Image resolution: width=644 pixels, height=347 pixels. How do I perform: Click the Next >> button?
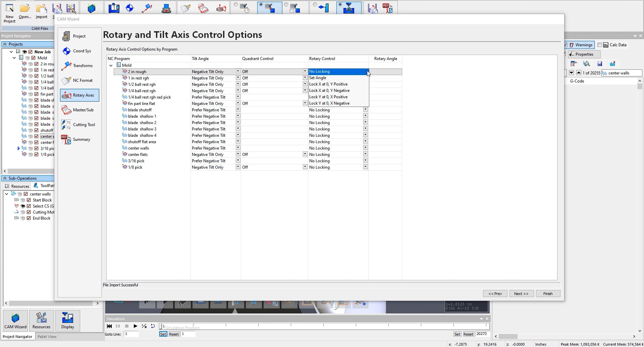click(521, 294)
